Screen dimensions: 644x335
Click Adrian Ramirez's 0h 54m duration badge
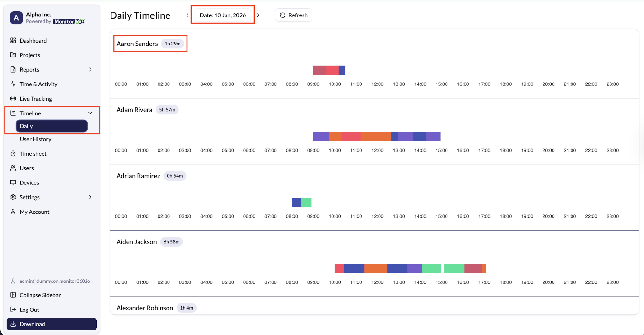pos(175,176)
